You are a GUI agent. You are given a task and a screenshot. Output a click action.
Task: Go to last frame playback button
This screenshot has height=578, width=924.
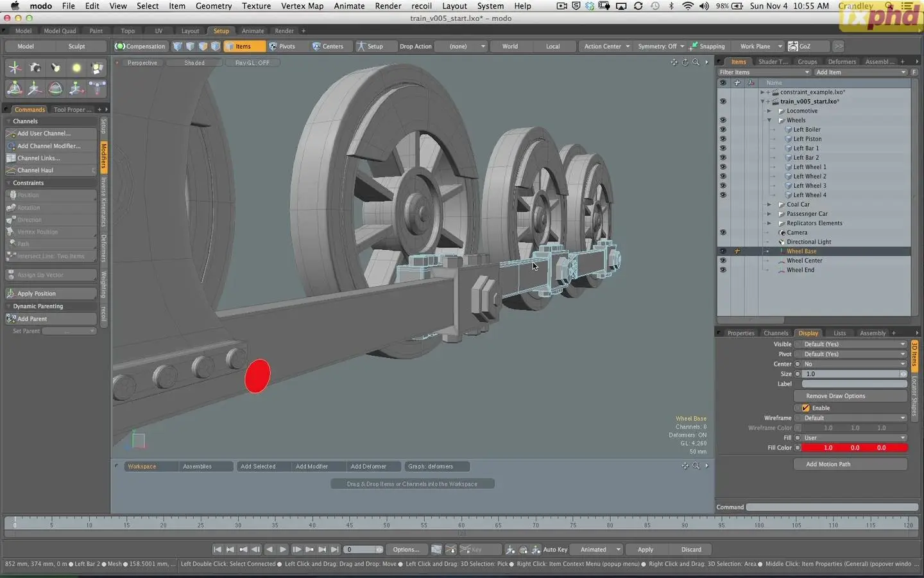click(x=335, y=549)
